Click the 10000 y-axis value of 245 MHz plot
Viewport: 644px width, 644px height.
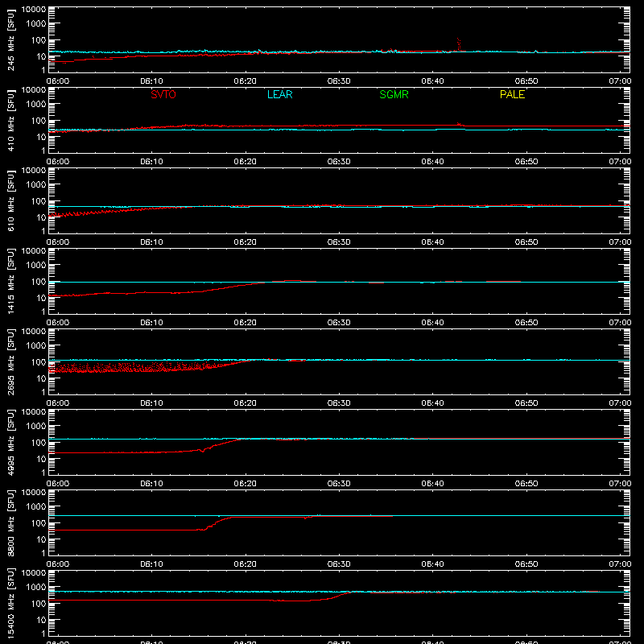click(x=34, y=10)
